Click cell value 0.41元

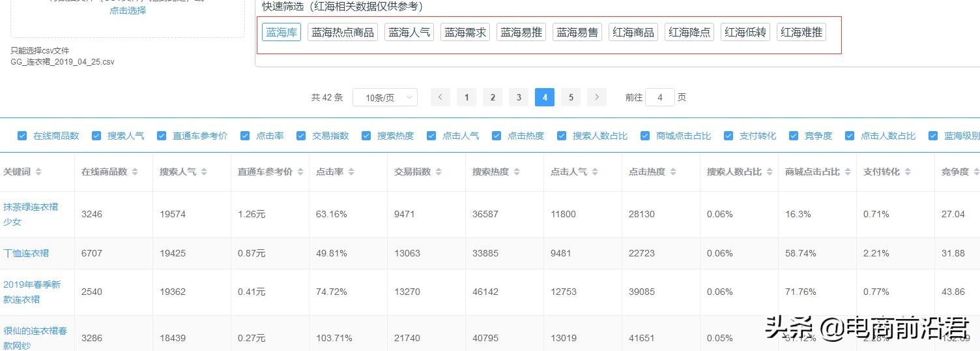pyautogui.click(x=252, y=292)
